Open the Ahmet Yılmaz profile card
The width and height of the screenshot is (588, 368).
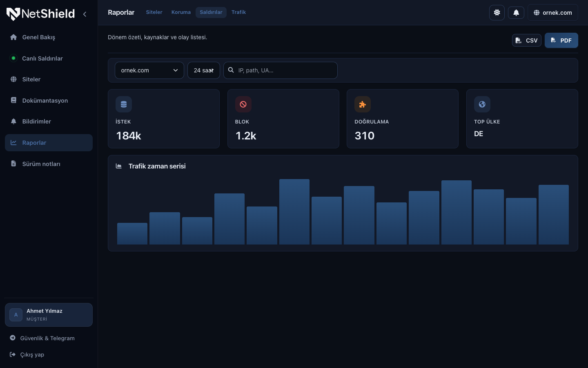point(49,315)
